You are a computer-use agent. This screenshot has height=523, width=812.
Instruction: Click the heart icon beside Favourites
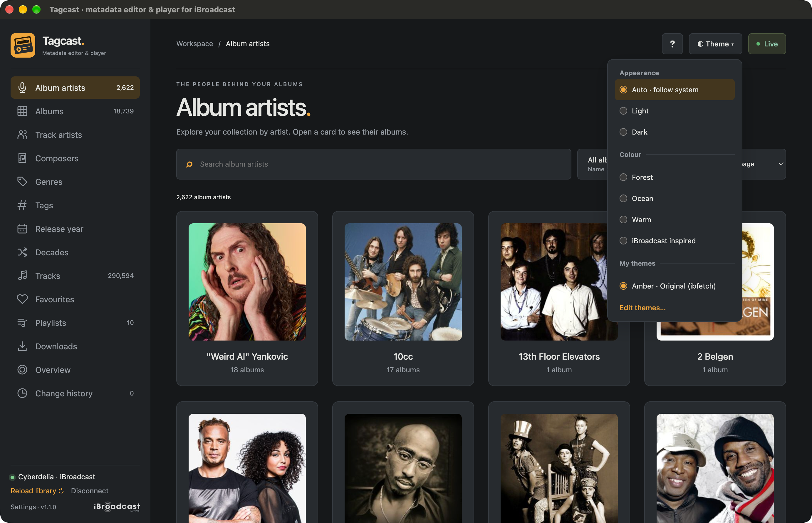pos(22,299)
